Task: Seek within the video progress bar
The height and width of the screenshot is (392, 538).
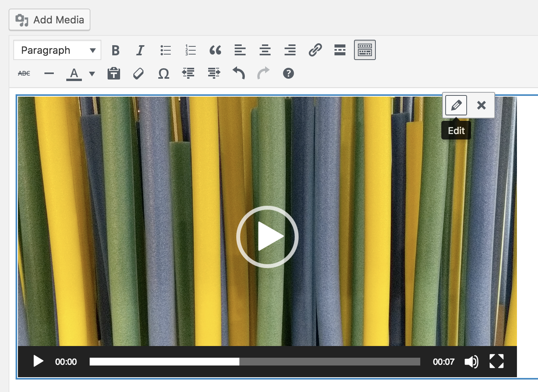Action: tap(255, 362)
